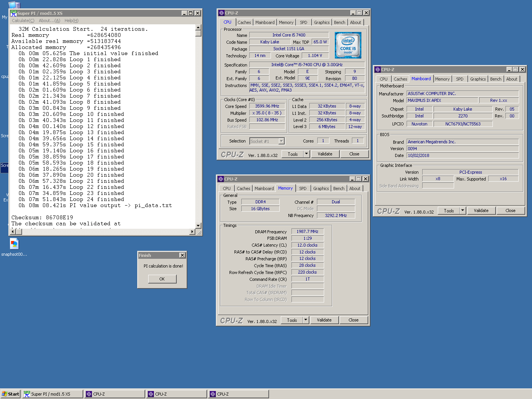Click the Super PI window title icon
The image size is (532, 399).
pyautogui.click(x=13, y=13)
